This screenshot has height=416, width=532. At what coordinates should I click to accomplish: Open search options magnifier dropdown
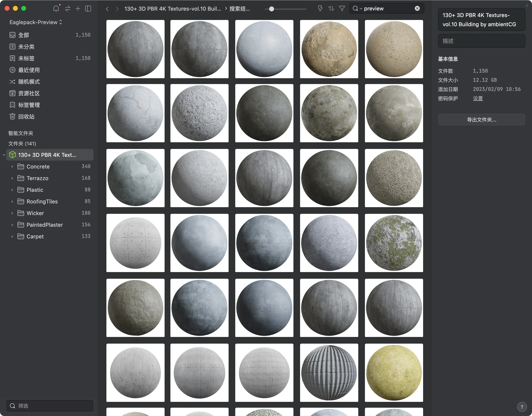click(357, 9)
